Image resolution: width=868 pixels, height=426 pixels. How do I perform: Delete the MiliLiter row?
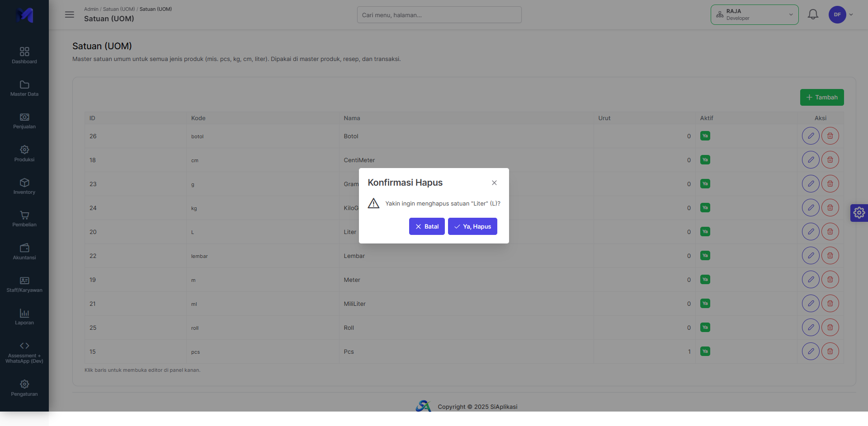tap(830, 304)
